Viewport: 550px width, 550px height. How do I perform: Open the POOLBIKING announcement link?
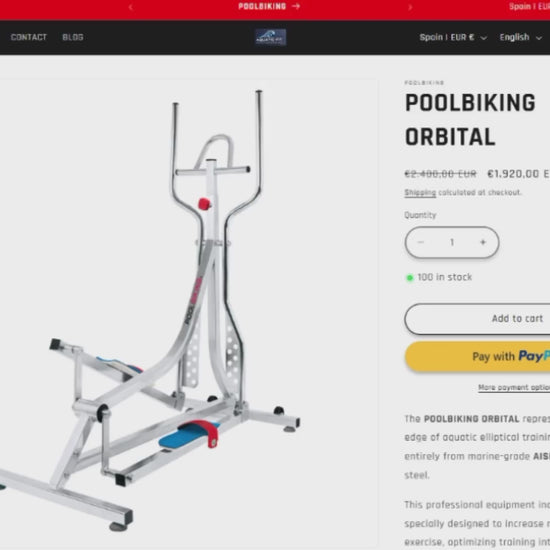269,6
